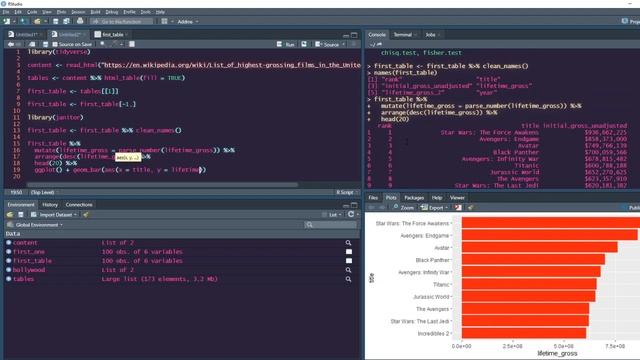This screenshot has height=360, width=640.
Task: Click the workspace panes grid icon
Action: pos(164,21)
